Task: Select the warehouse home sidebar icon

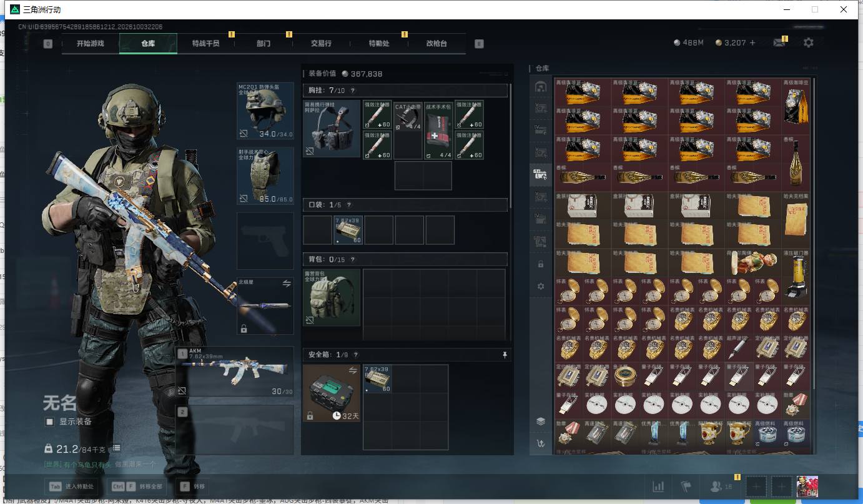Action: coord(541,87)
